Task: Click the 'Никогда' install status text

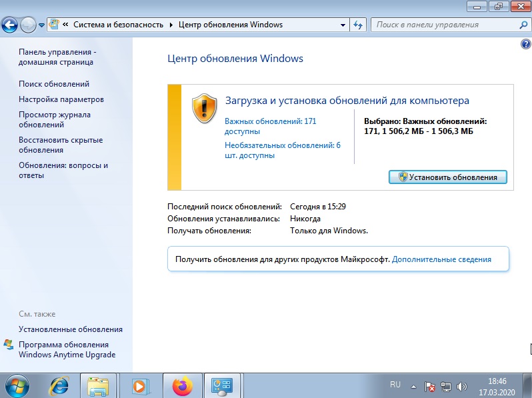Action: point(305,219)
